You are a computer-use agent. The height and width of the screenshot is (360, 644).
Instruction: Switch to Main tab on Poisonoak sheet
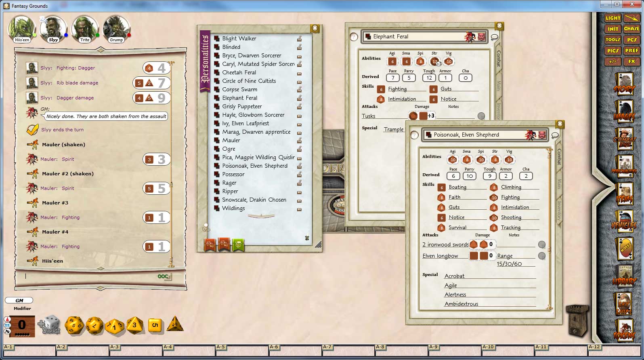coord(559,184)
